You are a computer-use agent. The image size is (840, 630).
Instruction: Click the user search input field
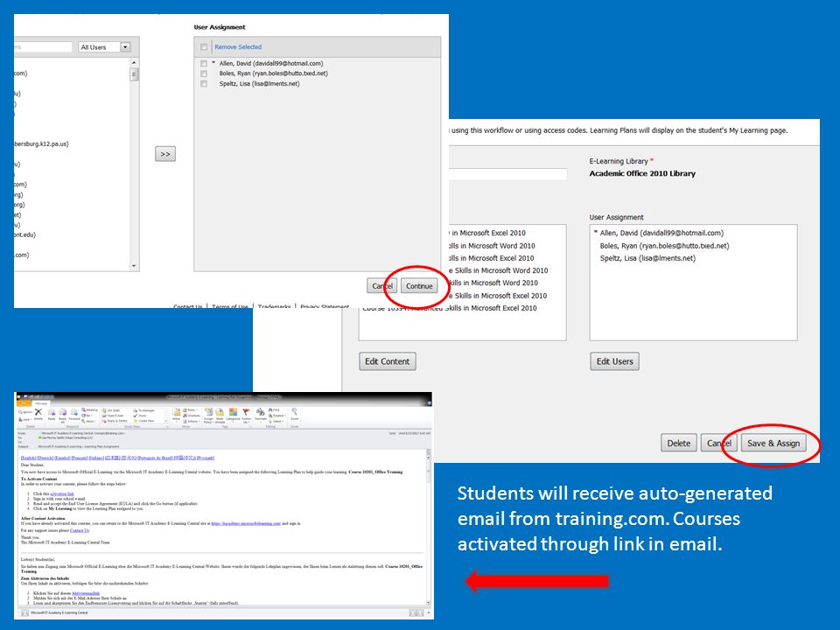43,47
